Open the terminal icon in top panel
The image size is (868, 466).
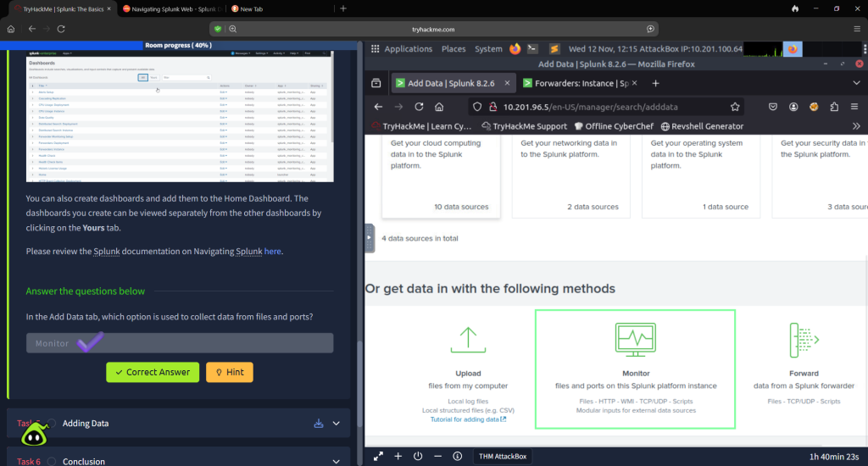pyautogui.click(x=532, y=49)
